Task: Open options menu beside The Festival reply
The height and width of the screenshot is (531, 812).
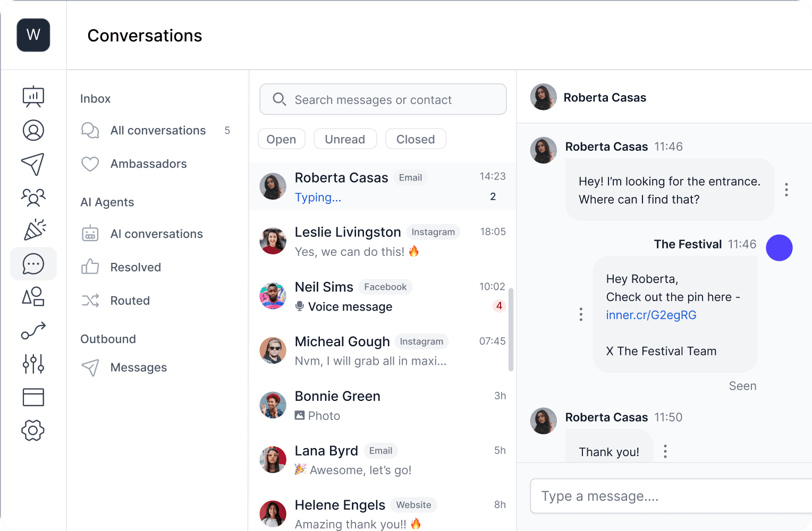Action: click(581, 314)
